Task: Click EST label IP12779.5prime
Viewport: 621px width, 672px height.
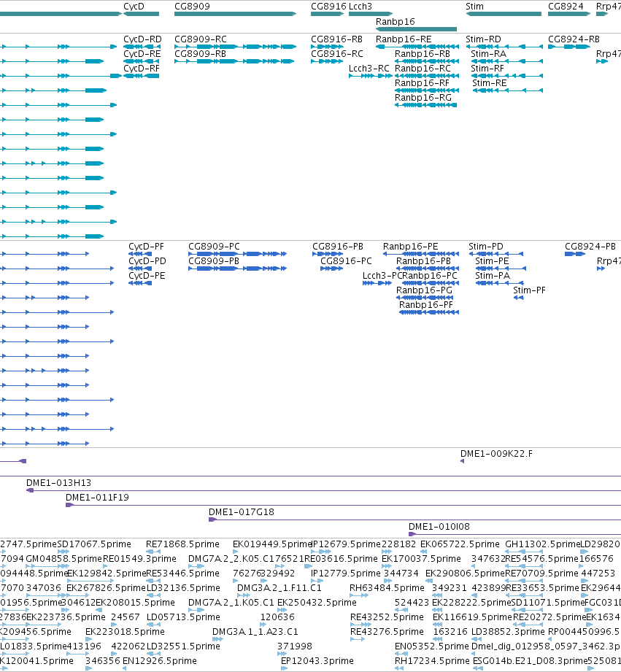Action: [x=345, y=573]
